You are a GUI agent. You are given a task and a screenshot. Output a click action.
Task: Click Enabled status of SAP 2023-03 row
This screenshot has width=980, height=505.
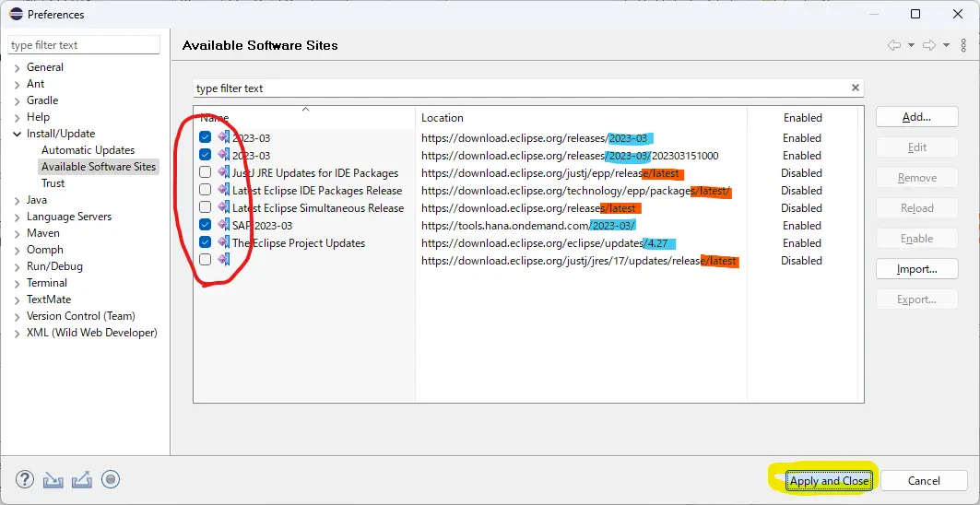[x=802, y=225]
